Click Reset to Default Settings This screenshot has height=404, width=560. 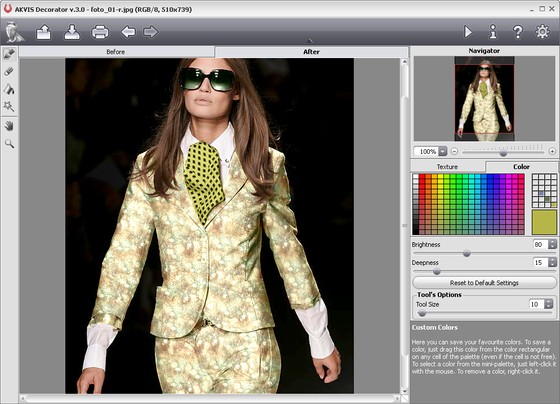pos(484,283)
